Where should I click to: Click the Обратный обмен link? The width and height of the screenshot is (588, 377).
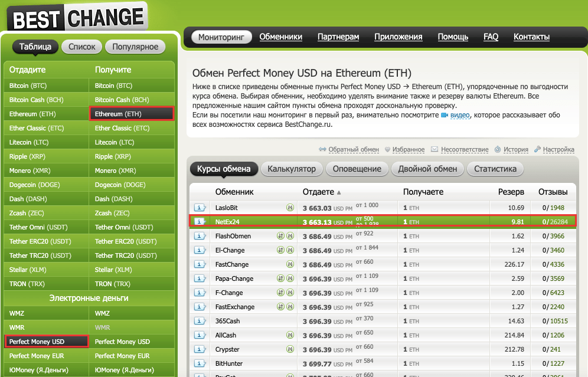(353, 150)
